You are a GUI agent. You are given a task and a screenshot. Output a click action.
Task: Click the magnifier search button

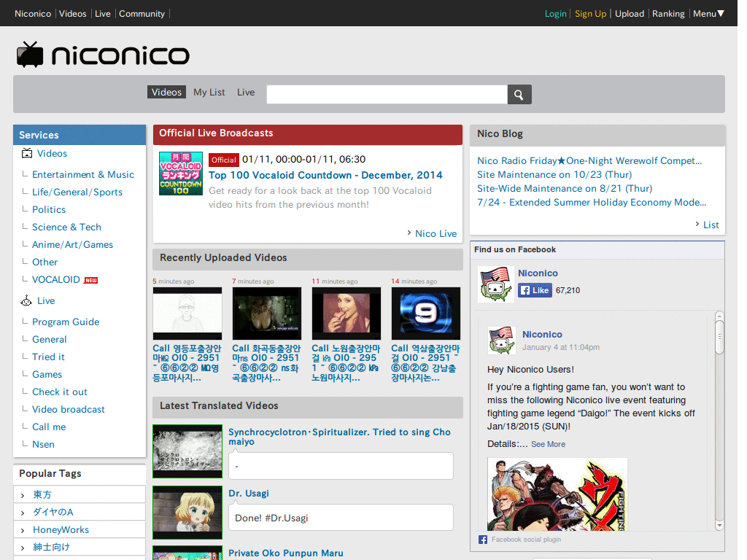click(x=519, y=94)
